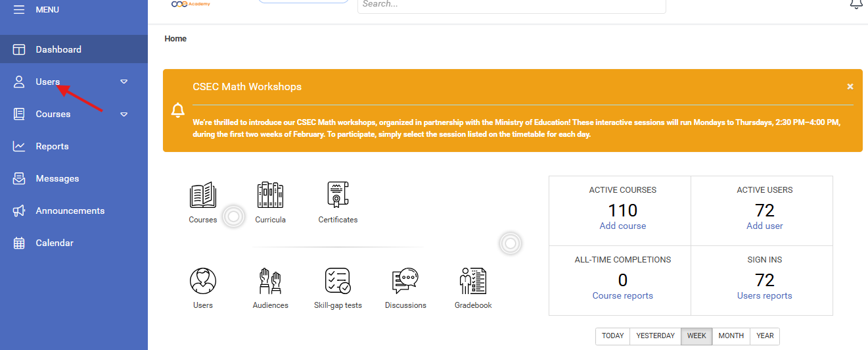Open the Users avatar icon tile
The image size is (868, 350).
tap(203, 281)
